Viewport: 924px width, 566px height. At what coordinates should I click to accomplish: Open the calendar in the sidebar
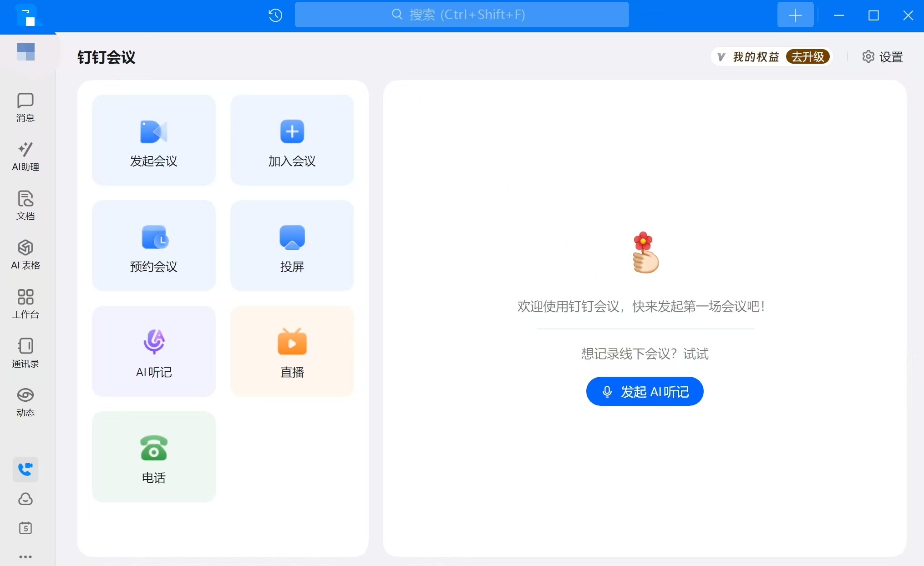click(25, 528)
